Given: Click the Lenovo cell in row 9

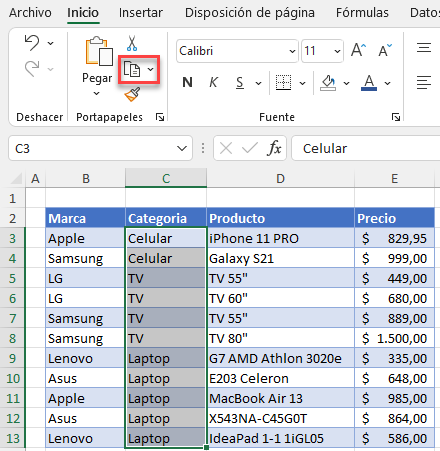Looking at the screenshot, I should tap(85, 359).
